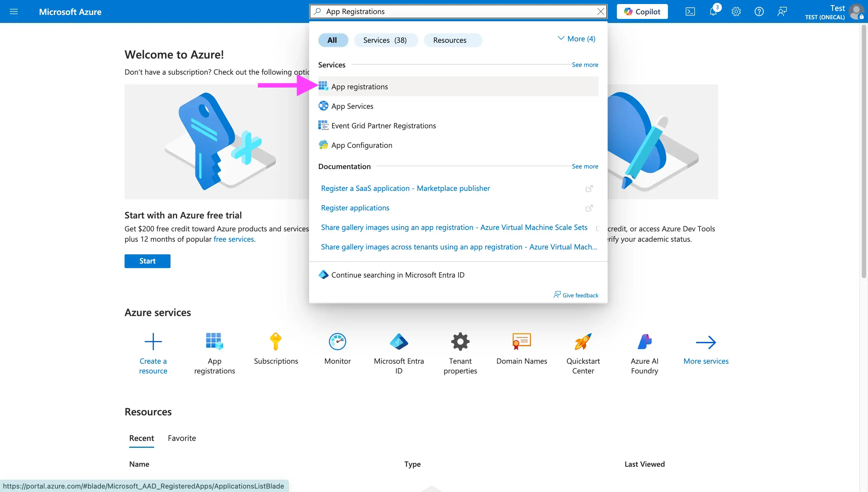Open portal settings gear
The height and width of the screenshot is (492, 868).
(x=736, y=11)
